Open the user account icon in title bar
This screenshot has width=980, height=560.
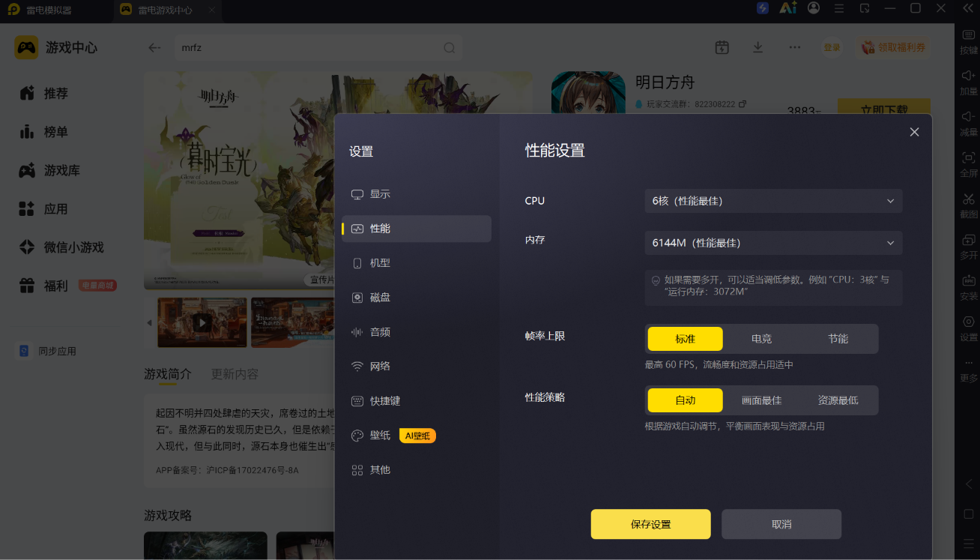[x=814, y=8]
